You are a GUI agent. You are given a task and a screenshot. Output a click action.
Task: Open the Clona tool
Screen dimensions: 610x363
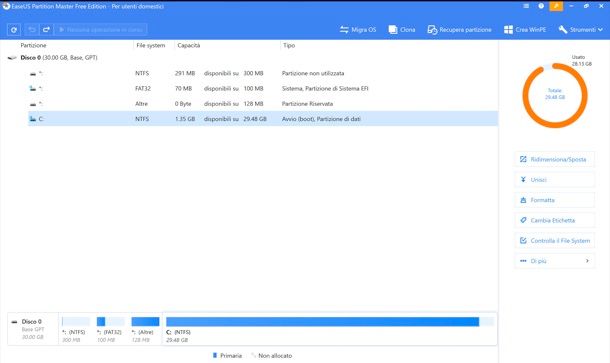tap(402, 30)
